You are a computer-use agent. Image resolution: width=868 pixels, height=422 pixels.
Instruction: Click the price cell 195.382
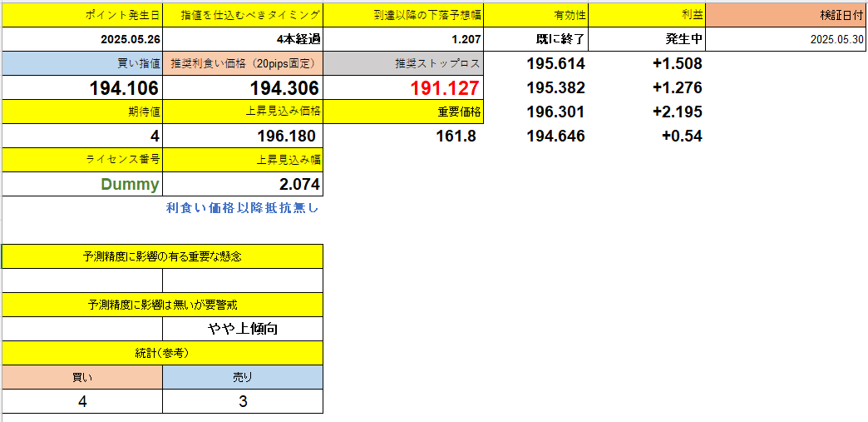click(x=555, y=87)
